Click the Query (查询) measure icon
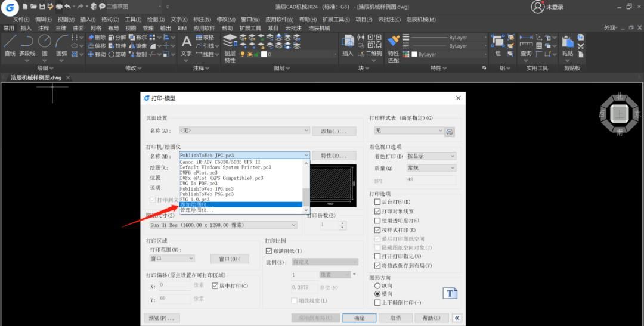This screenshot has height=326, width=644. tap(526, 41)
